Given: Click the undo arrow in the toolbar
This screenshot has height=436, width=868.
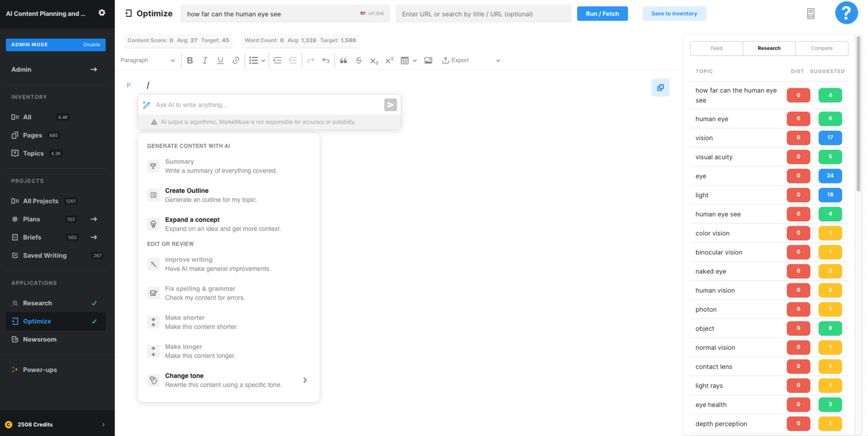Looking at the screenshot, I should click(326, 60).
